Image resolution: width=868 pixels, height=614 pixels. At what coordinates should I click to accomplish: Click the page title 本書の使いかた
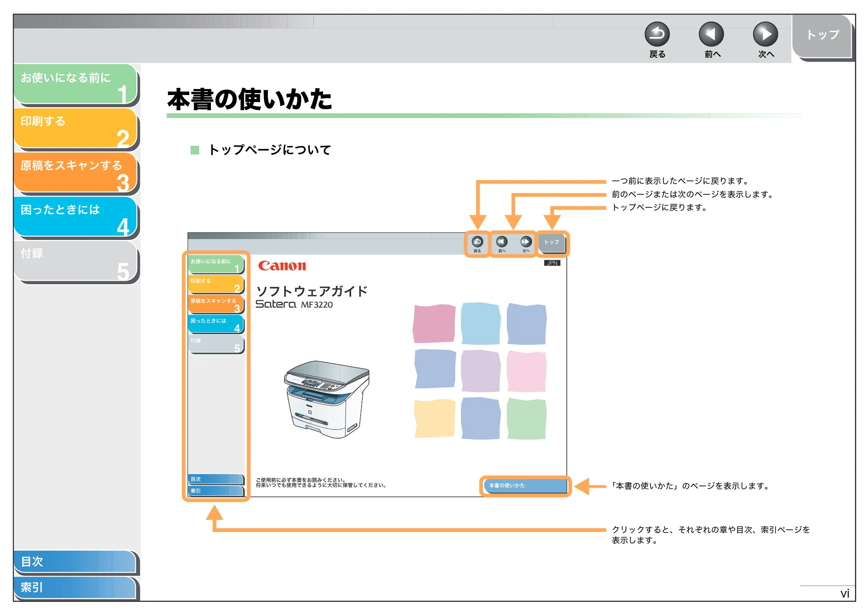(x=250, y=99)
